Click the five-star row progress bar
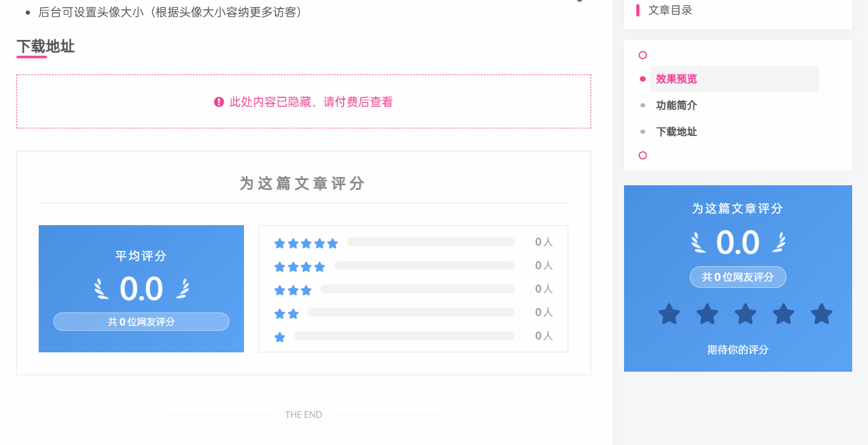The image size is (868, 445). tap(430, 242)
